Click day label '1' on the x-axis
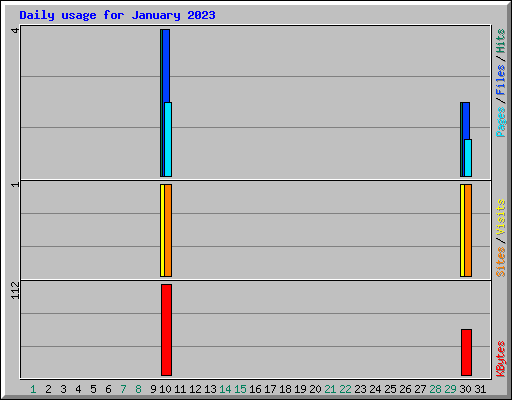 [33, 389]
